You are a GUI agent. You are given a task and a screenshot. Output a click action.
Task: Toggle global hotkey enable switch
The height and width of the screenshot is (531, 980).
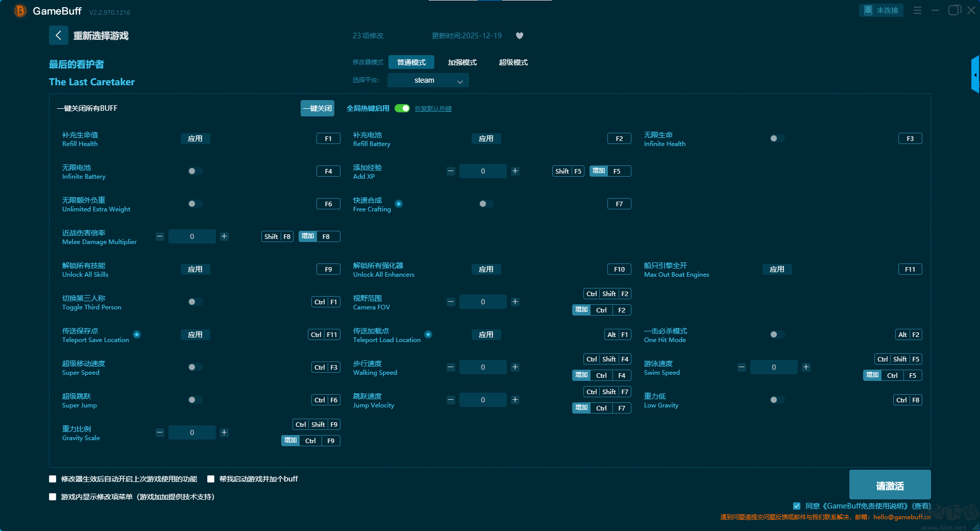pos(402,108)
